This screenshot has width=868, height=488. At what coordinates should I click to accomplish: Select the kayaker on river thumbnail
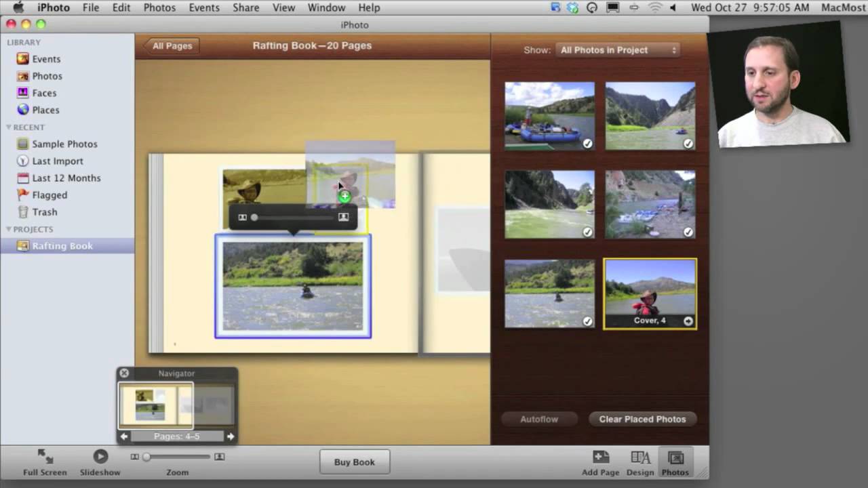(x=549, y=293)
